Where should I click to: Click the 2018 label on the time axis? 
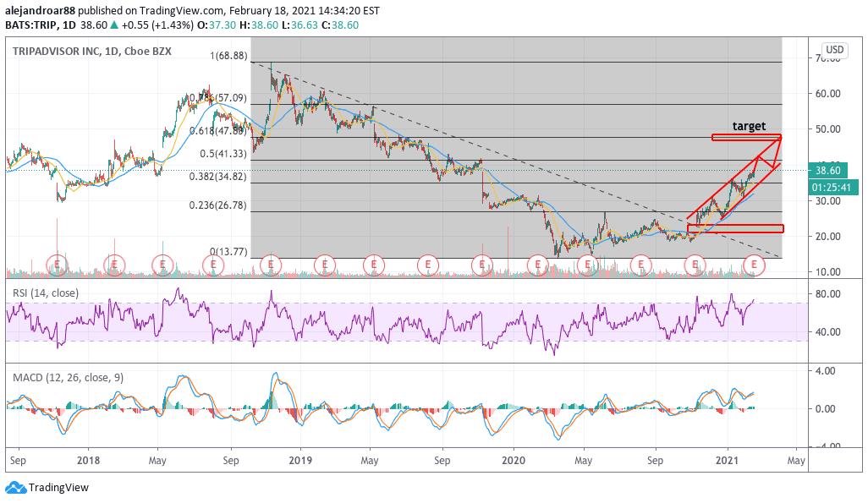(x=88, y=461)
